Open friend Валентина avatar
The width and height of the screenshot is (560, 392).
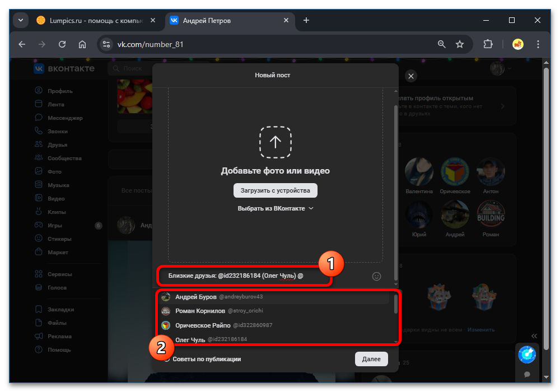[419, 171]
